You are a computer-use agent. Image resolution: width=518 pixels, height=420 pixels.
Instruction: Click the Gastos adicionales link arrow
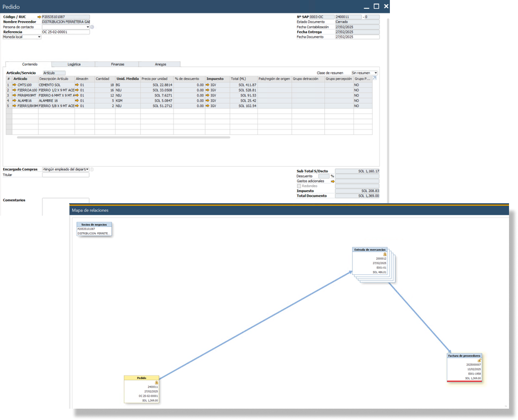[332, 181]
